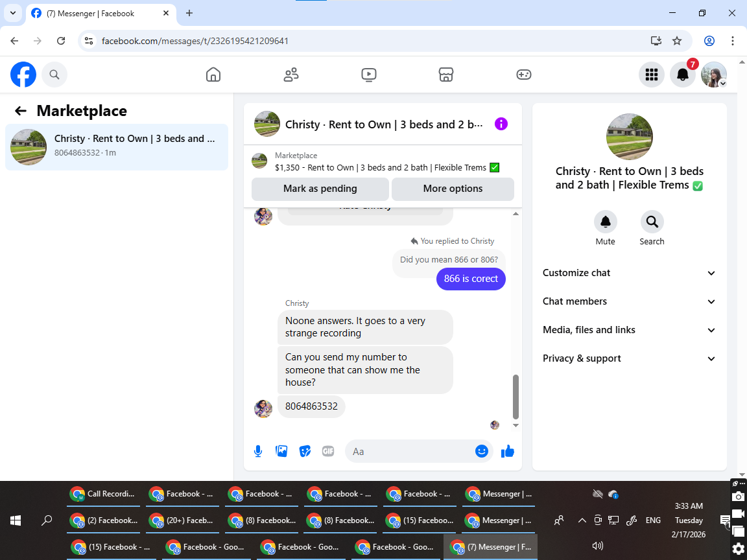Viewport: 747px width, 560px height.
Task: Open the Marketplace storefront icon
Action: [x=446, y=75]
